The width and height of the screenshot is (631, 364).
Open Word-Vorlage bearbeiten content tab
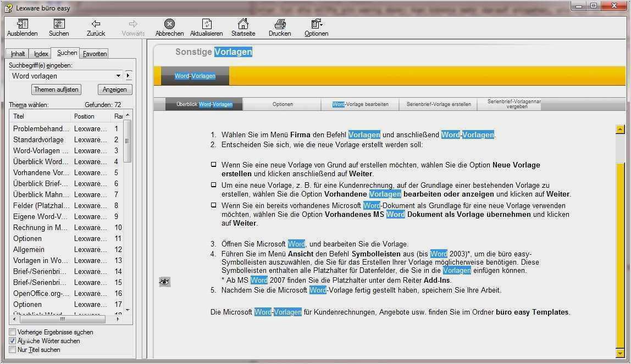(360, 104)
